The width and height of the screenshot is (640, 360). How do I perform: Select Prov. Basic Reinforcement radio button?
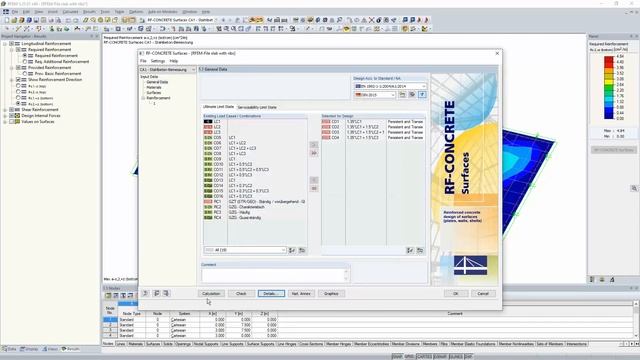(x=24, y=73)
